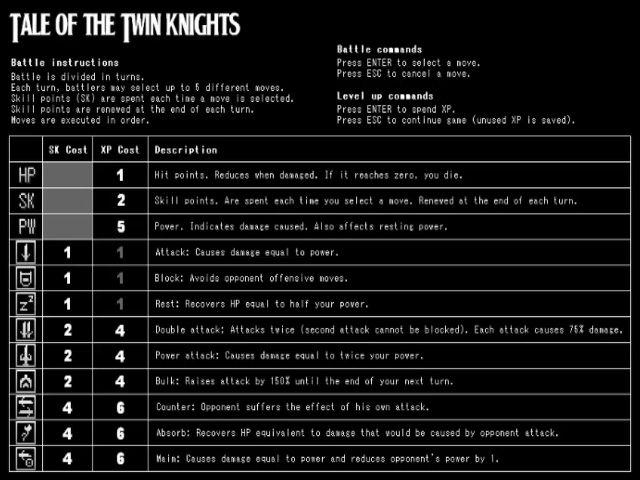This screenshot has height=480, width=640.
Task: Click the Level up commands heading
Action: tap(385, 96)
